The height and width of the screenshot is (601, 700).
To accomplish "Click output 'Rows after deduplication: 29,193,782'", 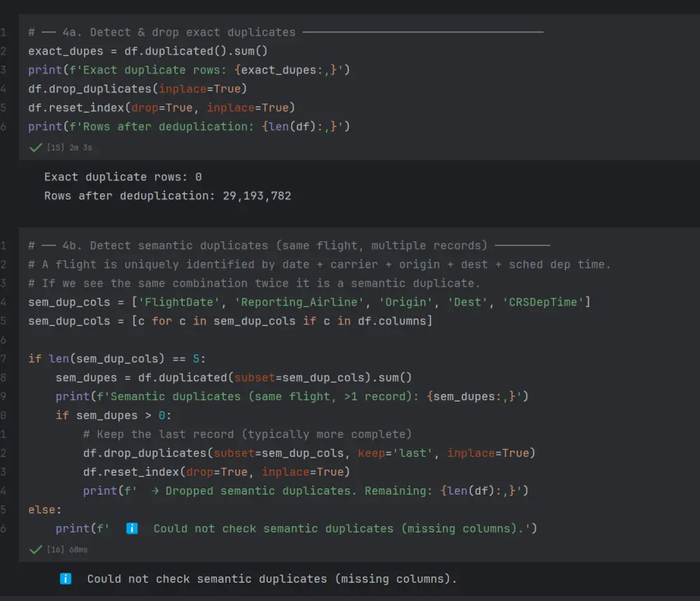I will tap(167, 196).
